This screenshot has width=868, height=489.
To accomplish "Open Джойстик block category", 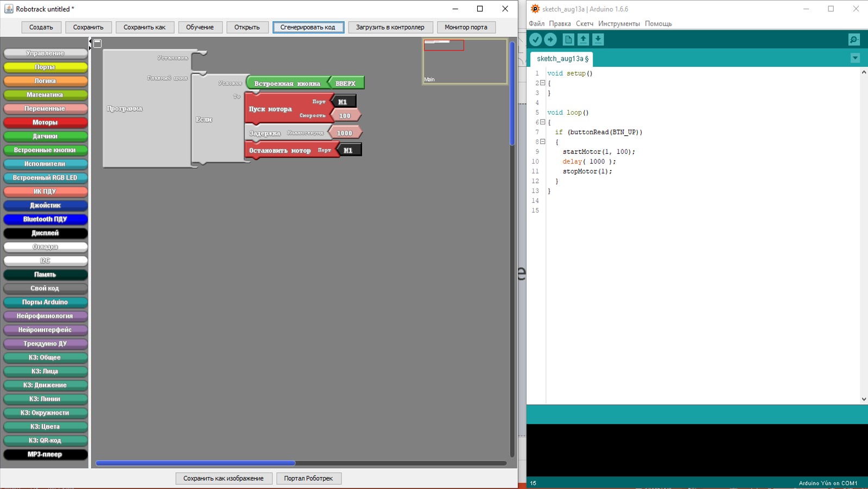I will pyautogui.click(x=46, y=205).
